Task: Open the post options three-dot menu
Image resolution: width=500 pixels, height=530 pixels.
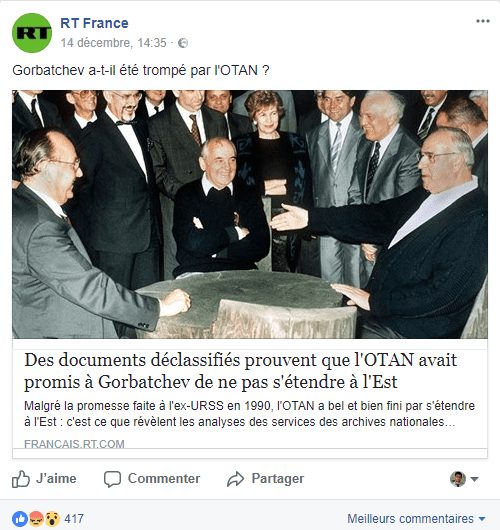Action: coord(483,21)
